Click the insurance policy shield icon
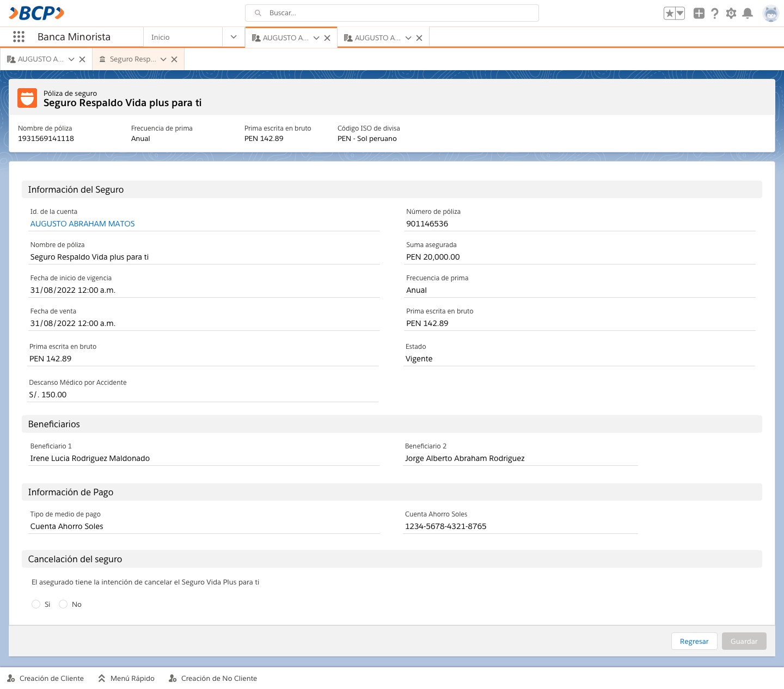The width and height of the screenshot is (784, 689). [27, 98]
